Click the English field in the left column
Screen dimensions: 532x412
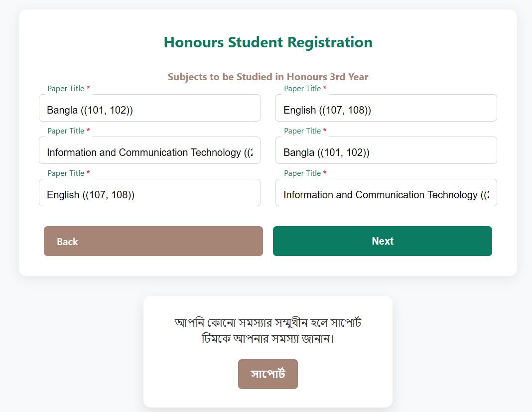tap(149, 195)
